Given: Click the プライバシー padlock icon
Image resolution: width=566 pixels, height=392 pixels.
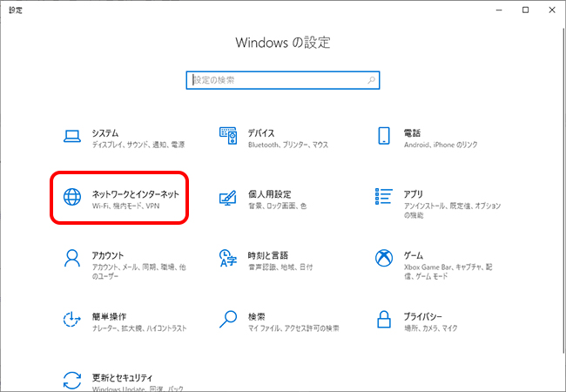Looking at the screenshot, I should pos(384,320).
